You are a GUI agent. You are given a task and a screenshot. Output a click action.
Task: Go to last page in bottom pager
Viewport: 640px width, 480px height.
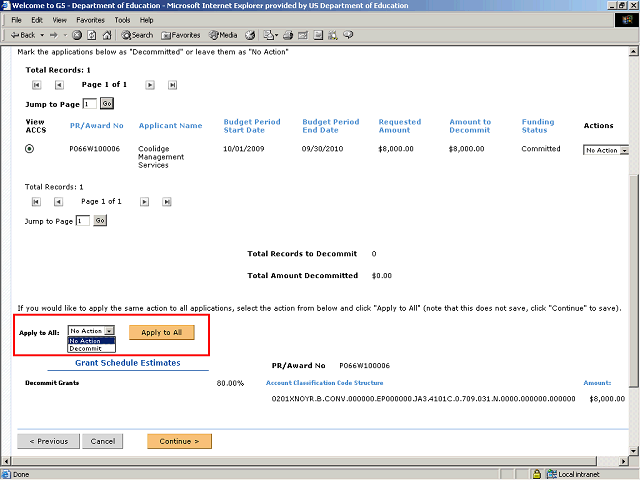point(167,202)
